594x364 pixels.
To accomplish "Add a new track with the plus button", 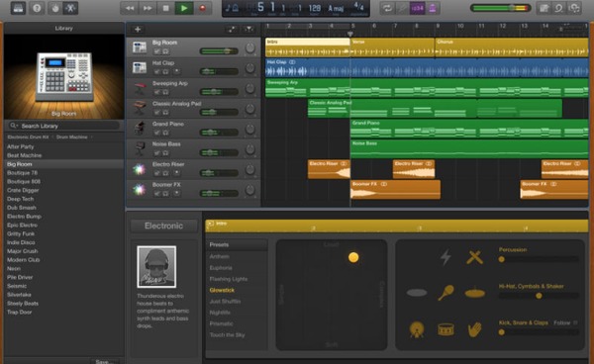I will click(x=138, y=29).
